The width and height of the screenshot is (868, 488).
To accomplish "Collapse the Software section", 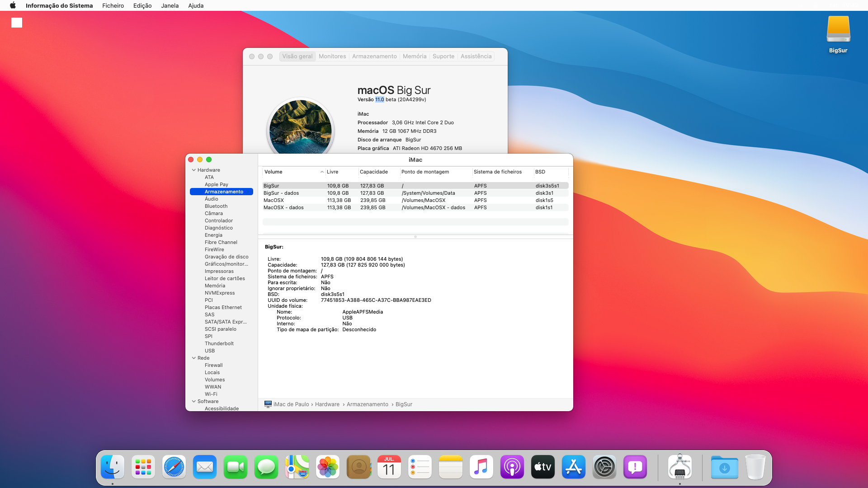I will 194,401.
